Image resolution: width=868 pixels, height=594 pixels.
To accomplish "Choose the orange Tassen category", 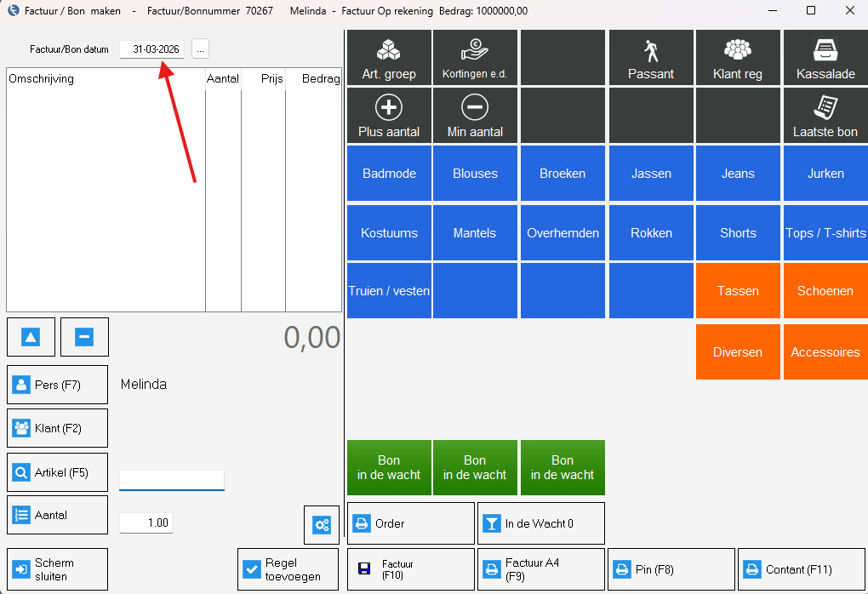I will coord(738,291).
